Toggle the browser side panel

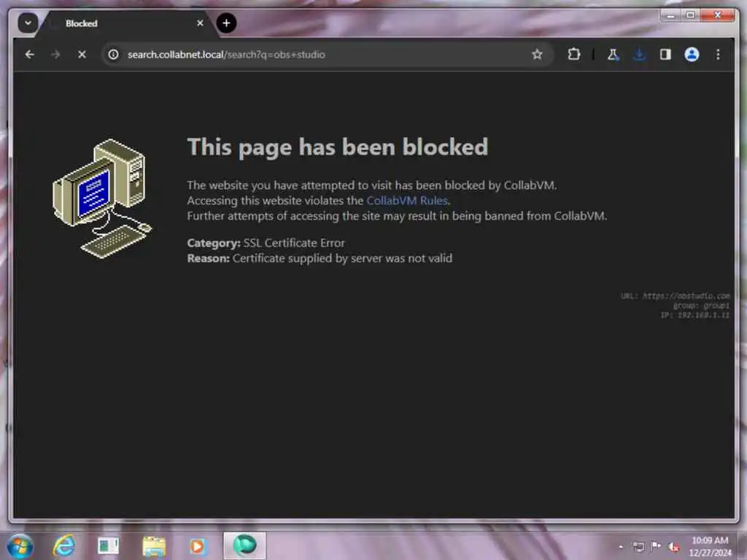coord(665,54)
